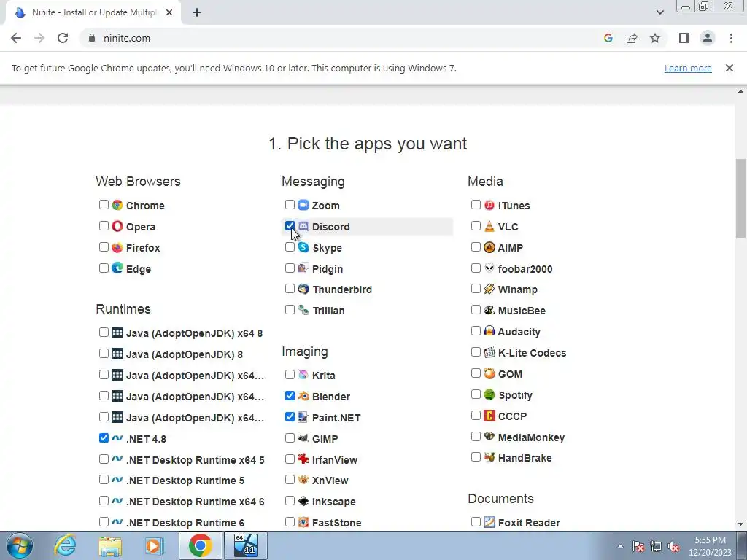
Task: Reload the page with refresh icon
Action: coord(63,38)
